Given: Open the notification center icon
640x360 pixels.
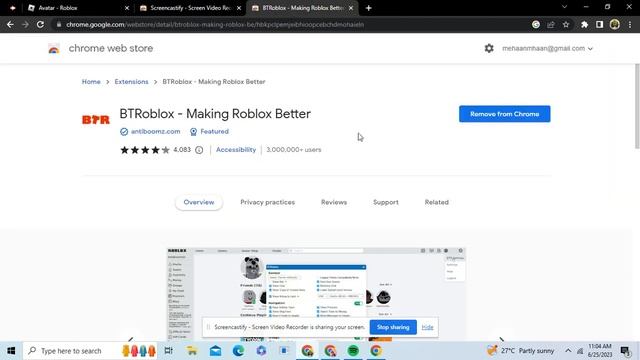Looking at the screenshot, I should pos(625,351).
